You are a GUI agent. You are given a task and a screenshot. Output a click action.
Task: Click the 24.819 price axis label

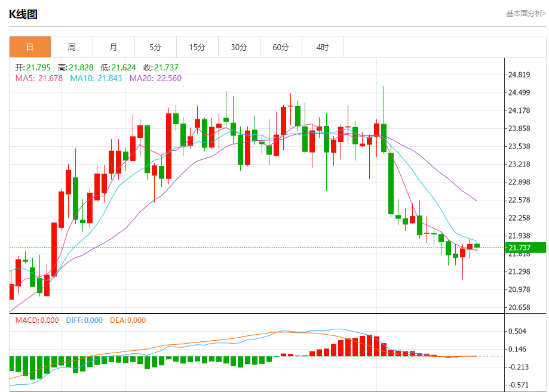pyautogui.click(x=519, y=75)
